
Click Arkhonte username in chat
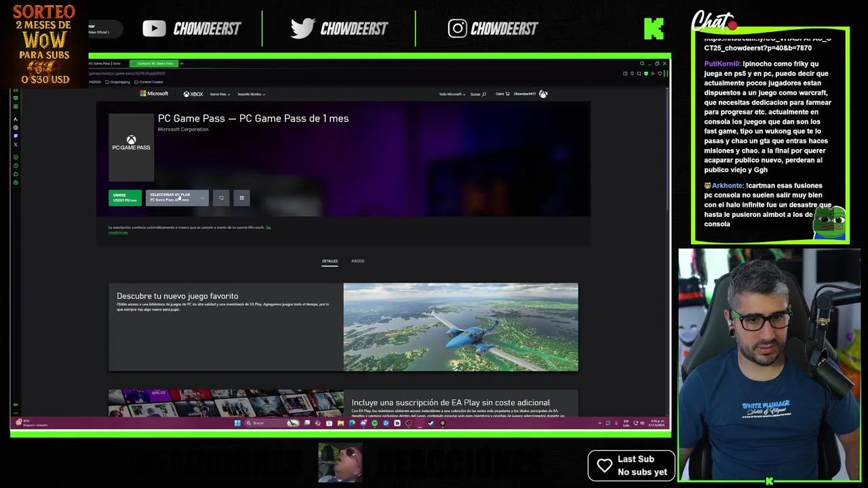click(728, 186)
